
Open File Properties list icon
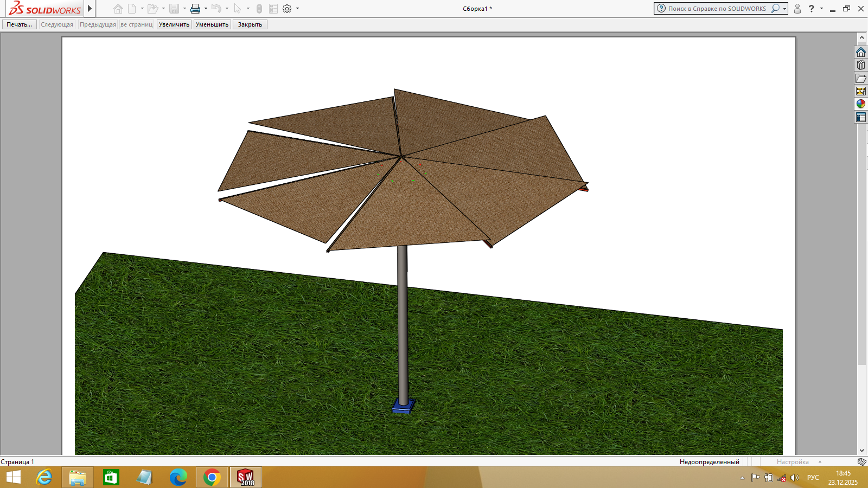[x=273, y=9]
